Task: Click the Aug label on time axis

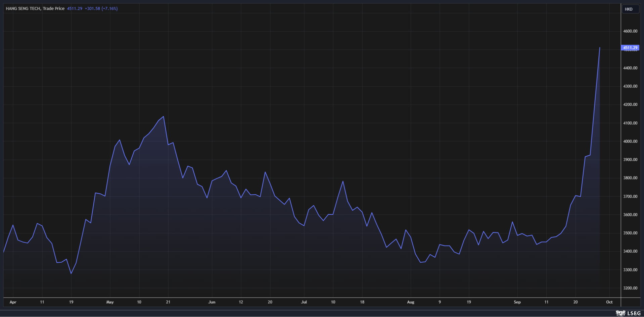Action: [411, 302]
